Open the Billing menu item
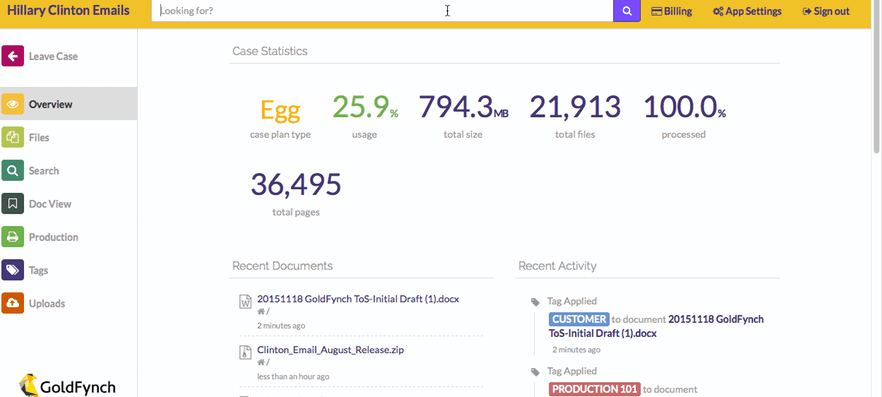The width and height of the screenshot is (882, 397). click(672, 11)
